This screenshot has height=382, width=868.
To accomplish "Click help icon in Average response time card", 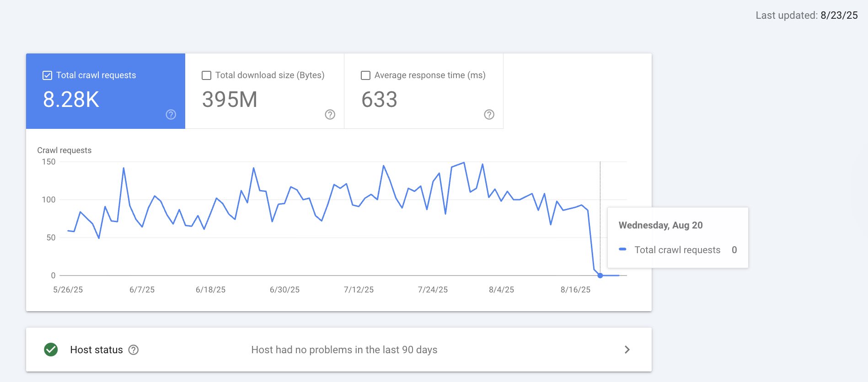I will 489,115.
